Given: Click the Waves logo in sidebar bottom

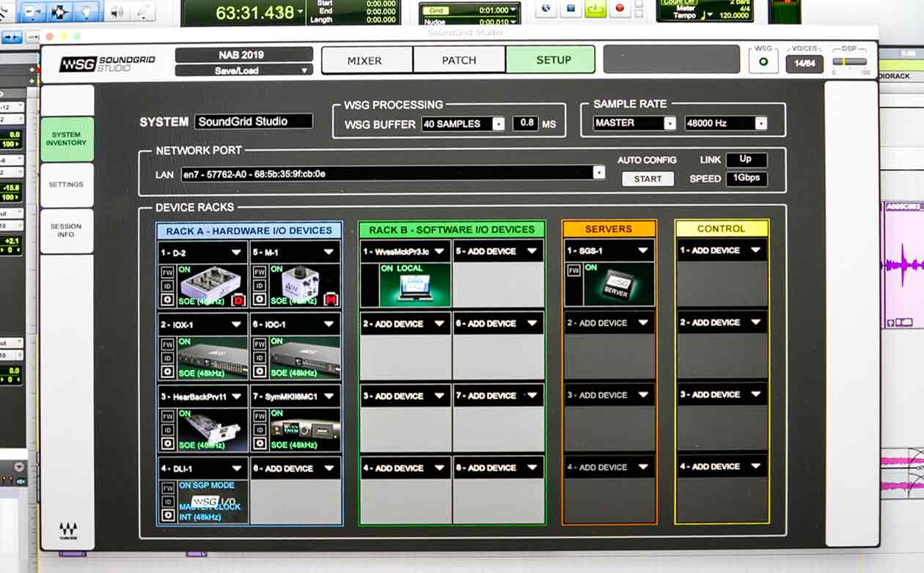Looking at the screenshot, I should point(68,531).
